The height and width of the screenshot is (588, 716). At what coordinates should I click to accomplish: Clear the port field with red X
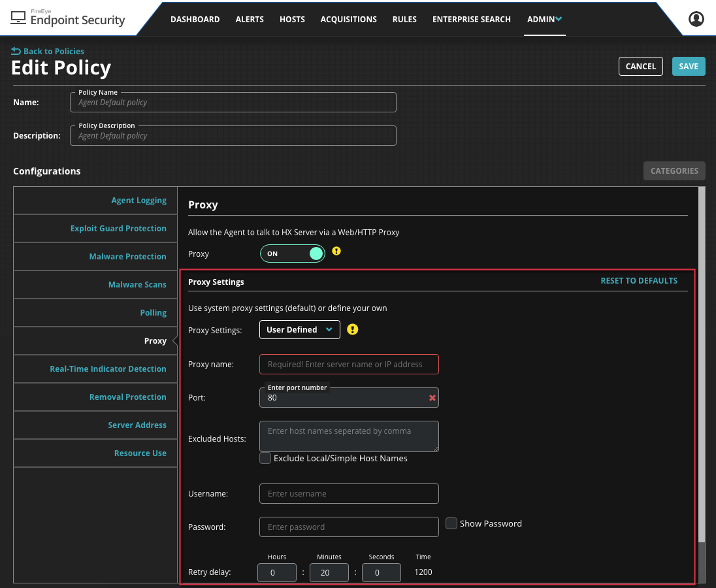432,398
